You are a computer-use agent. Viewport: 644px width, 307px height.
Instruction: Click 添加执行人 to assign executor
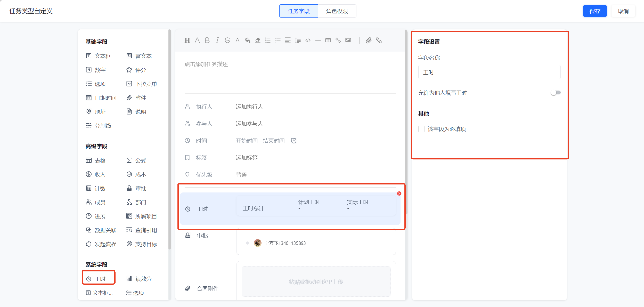coord(249,107)
